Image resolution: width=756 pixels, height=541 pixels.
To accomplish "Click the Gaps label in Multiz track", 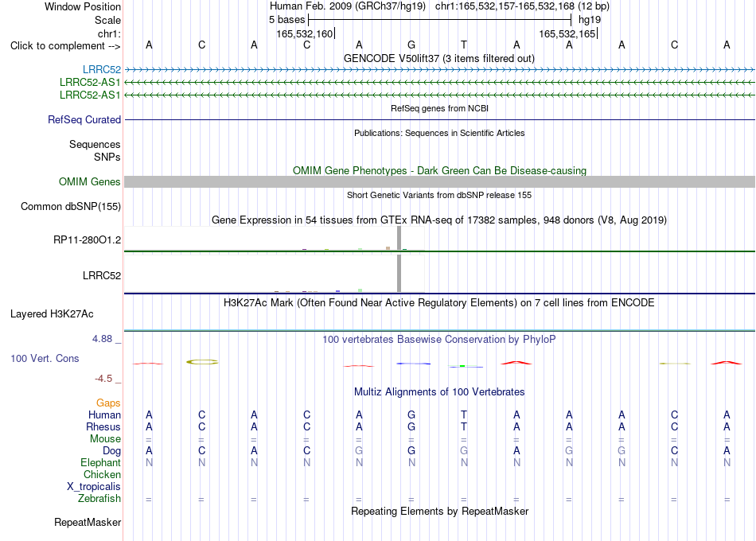I will (108, 403).
